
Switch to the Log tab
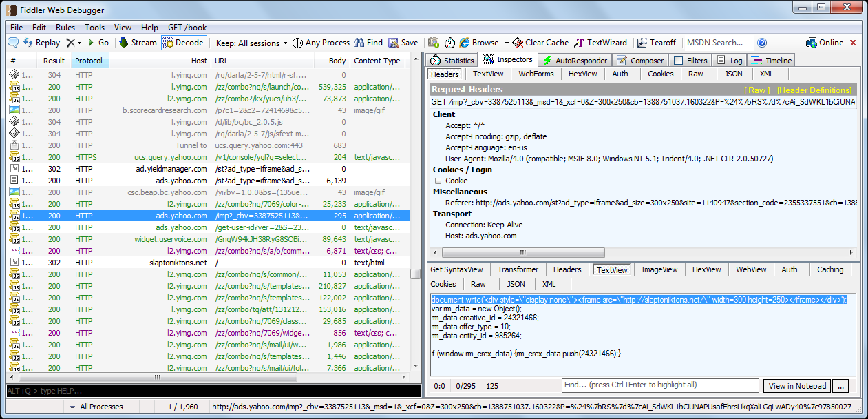730,61
